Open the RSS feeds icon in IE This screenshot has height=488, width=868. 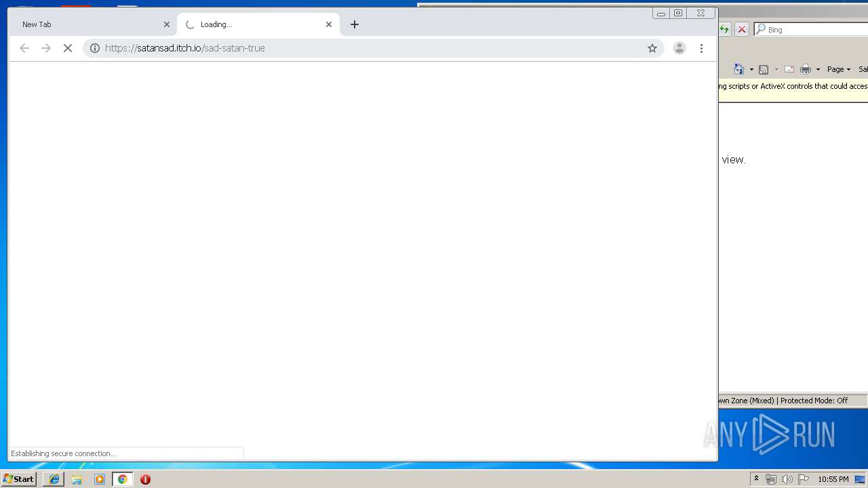click(x=764, y=69)
